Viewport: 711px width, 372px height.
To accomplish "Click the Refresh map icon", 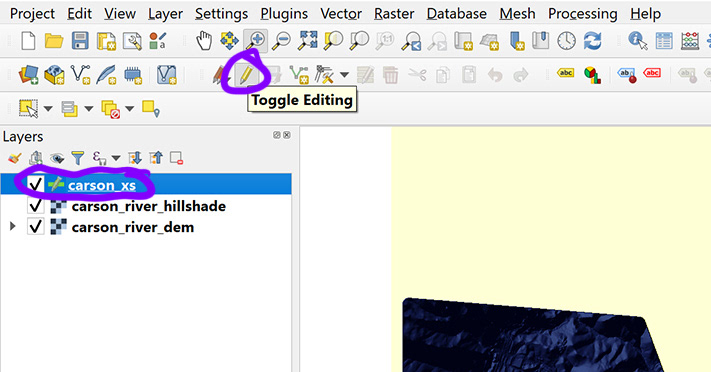I will (593, 41).
